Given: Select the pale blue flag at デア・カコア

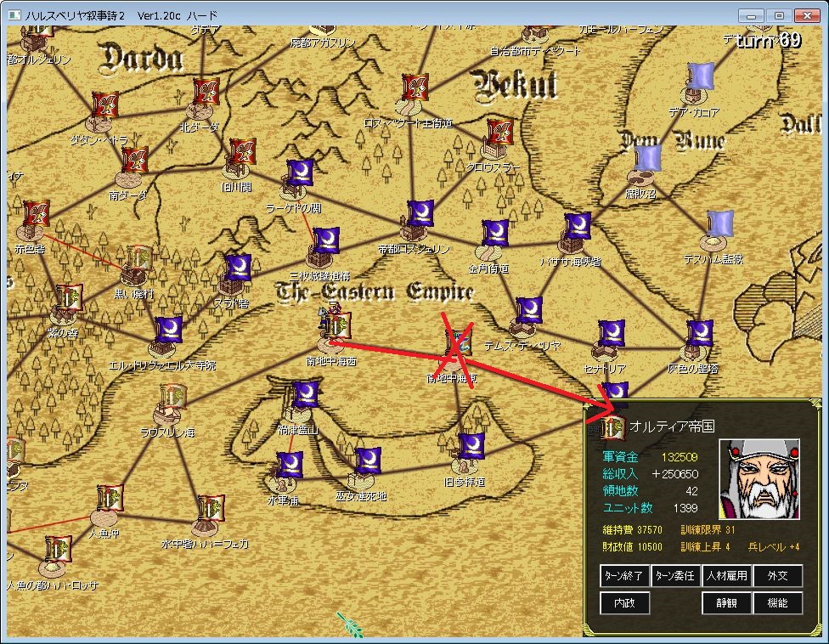Looking at the screenshot, I should point(701,76).
